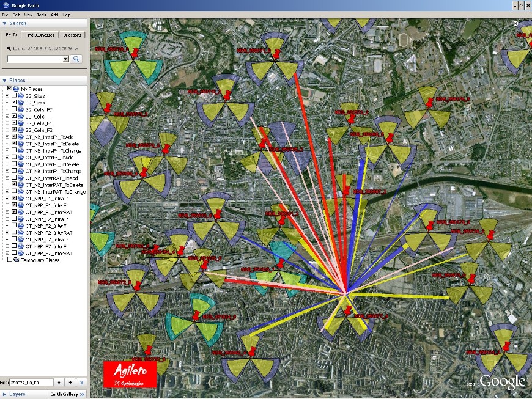This screenshot has width=532, height=399.
Task: Enable the 2G_Sites checkbox
Action: 14,96
